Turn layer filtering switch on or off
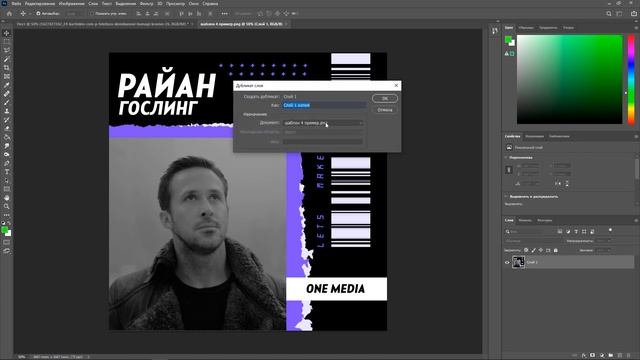Screen dimensions: 640x360 (x=610, y=230)
